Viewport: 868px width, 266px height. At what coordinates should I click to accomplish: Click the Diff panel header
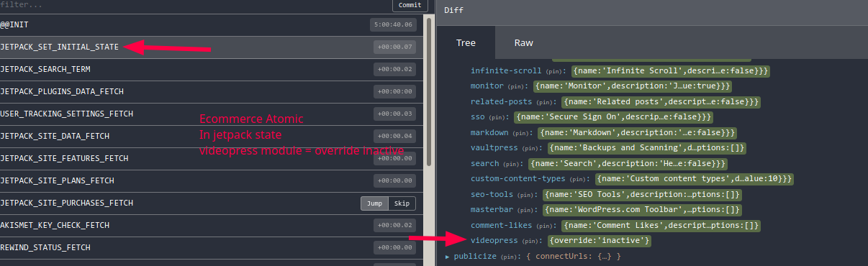coord(652,10)
